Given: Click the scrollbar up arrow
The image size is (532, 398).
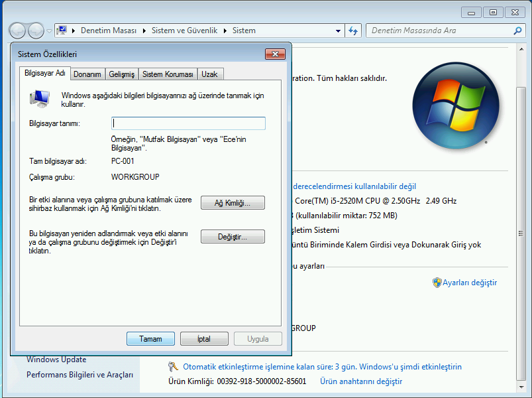Looking at the screenshot, I should pos(521,49).
